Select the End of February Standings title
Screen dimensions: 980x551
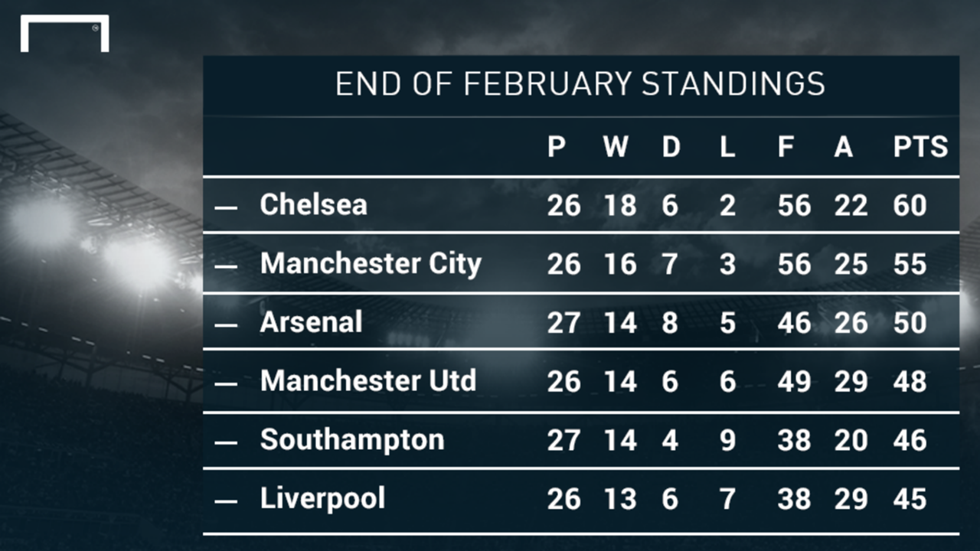580,84
